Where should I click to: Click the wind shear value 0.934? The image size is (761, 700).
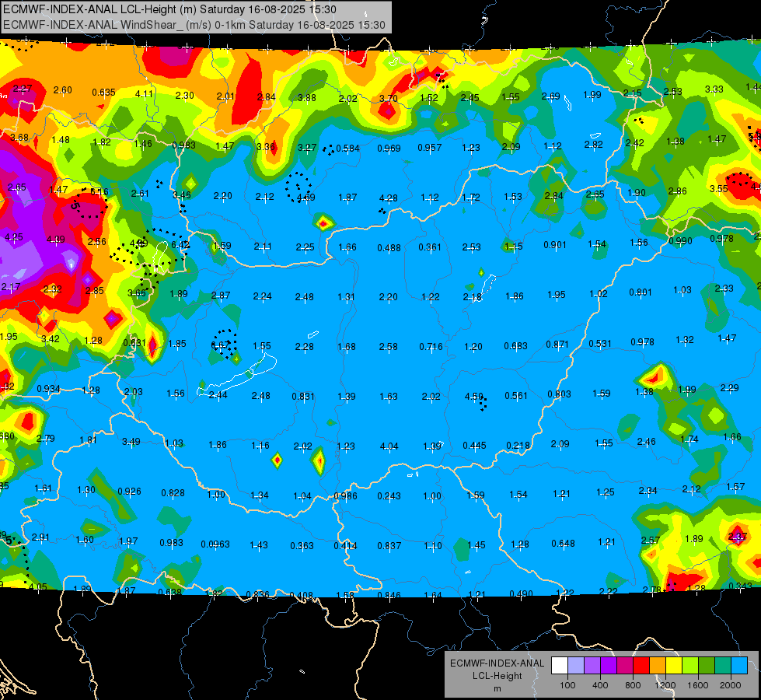coord(48,389)
